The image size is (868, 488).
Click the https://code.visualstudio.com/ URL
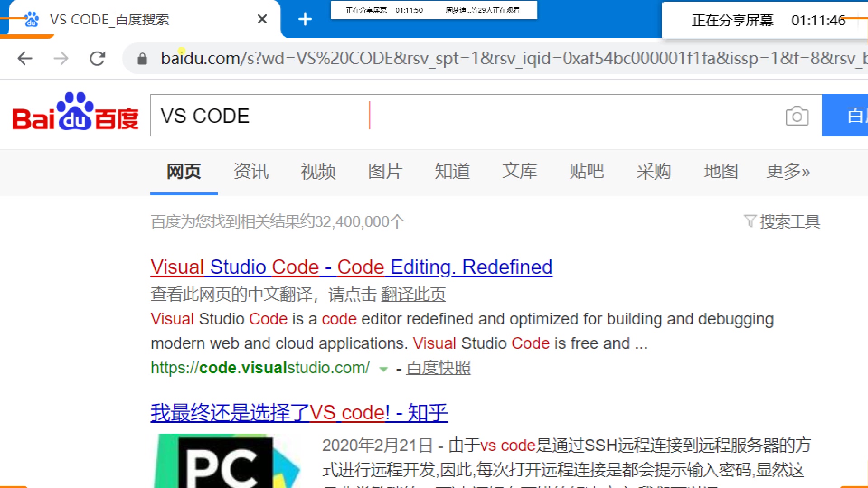coord(260,368)
